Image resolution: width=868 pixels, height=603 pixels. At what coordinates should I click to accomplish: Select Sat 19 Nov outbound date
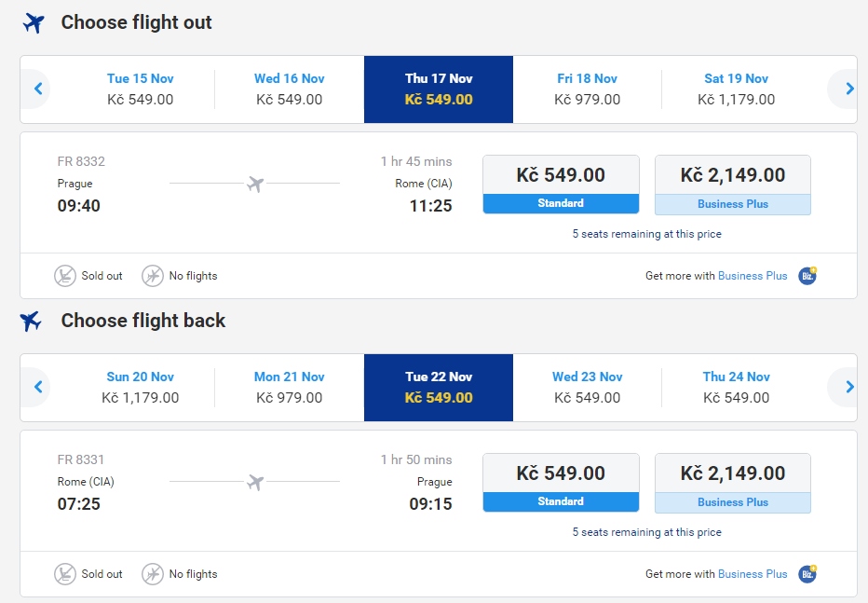(x=736, y=89)
